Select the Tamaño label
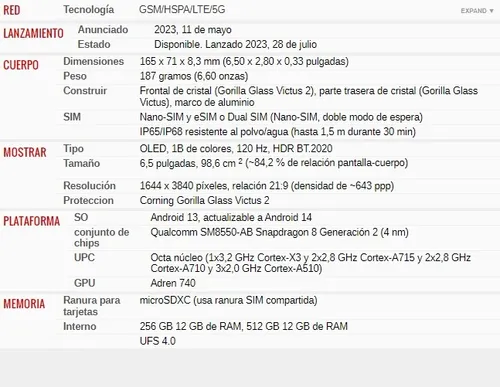The image size is (500, 387). click(x=82, y=163)
